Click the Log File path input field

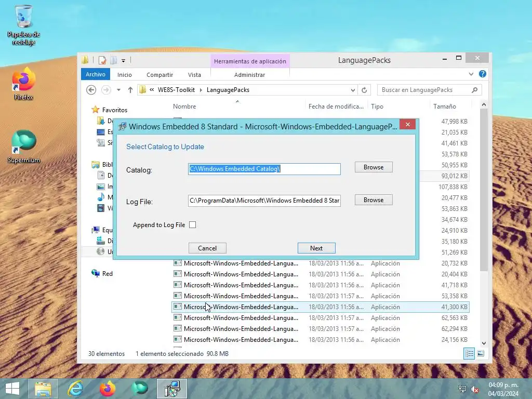point(264,201)
